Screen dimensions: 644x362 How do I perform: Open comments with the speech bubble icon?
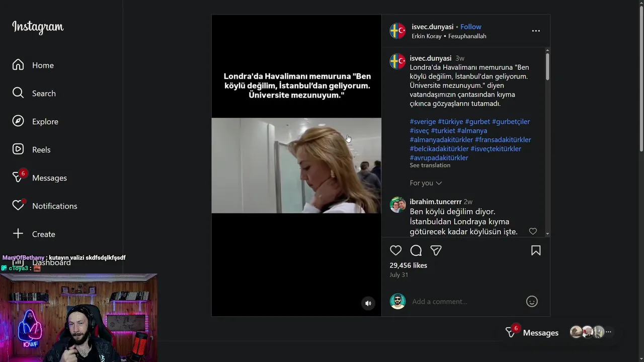(416, 250)
